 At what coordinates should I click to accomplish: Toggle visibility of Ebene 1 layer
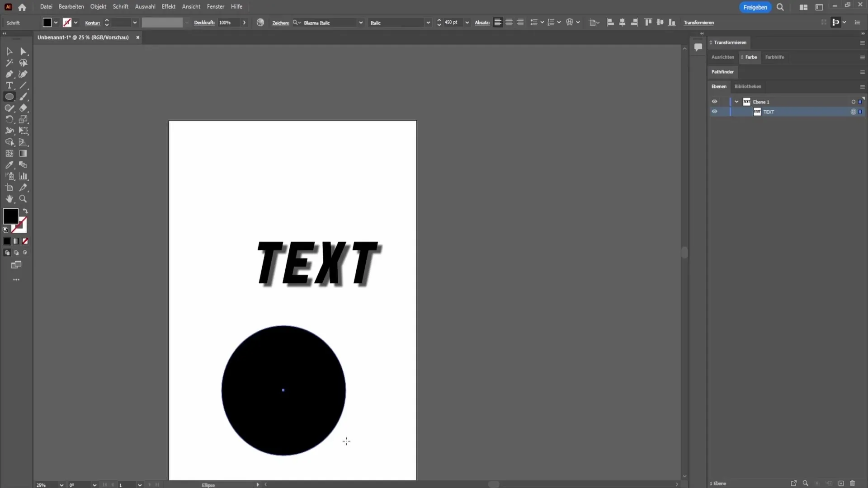pos(714,102)
